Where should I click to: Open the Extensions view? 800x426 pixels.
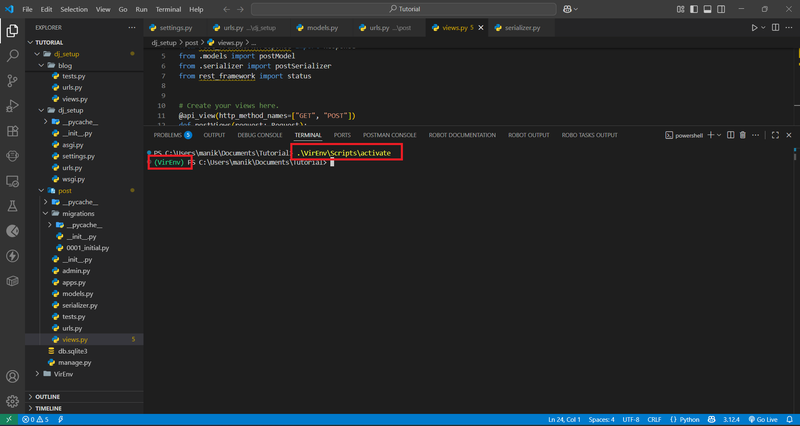point(12,131)
